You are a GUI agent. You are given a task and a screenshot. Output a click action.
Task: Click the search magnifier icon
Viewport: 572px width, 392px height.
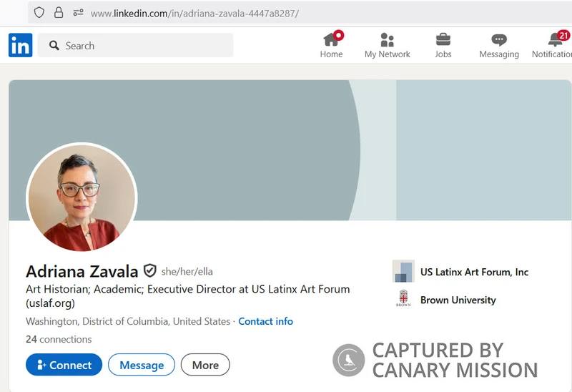coord(54,46)
